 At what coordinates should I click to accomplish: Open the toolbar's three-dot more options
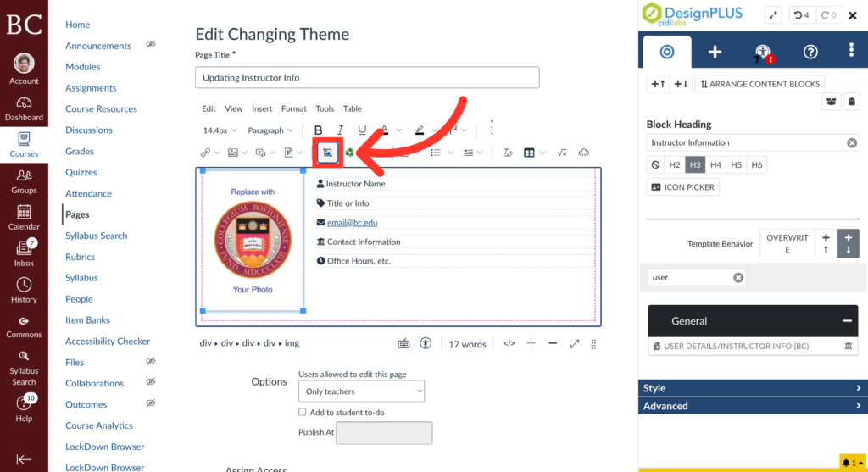(492, 129)
